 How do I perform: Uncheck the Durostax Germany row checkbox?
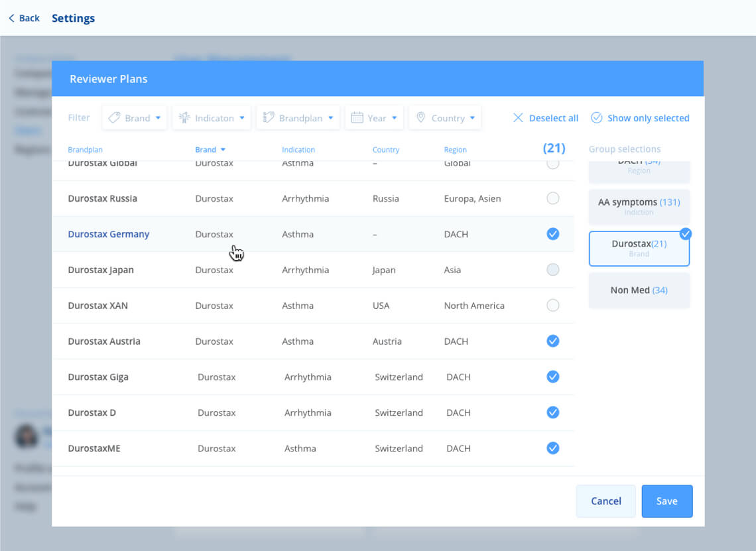[552, 234]
